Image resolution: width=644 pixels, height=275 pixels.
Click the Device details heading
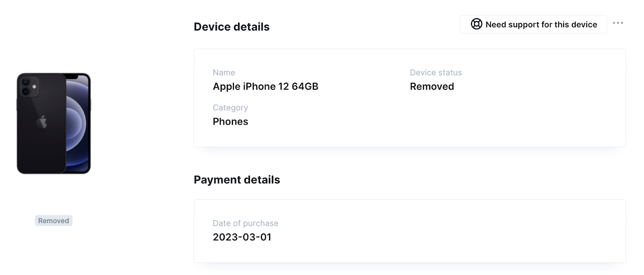231,27
